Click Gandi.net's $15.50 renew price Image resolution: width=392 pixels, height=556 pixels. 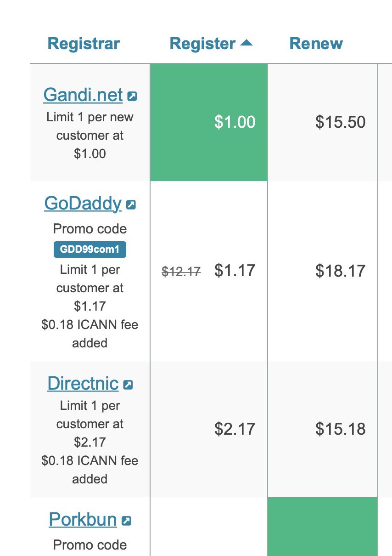click(x=341, y=122)
